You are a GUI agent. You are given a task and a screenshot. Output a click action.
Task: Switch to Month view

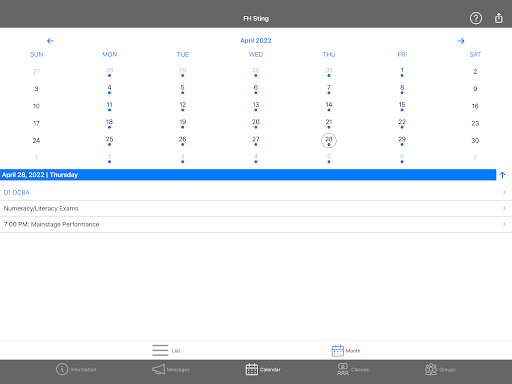pos(346,350)
